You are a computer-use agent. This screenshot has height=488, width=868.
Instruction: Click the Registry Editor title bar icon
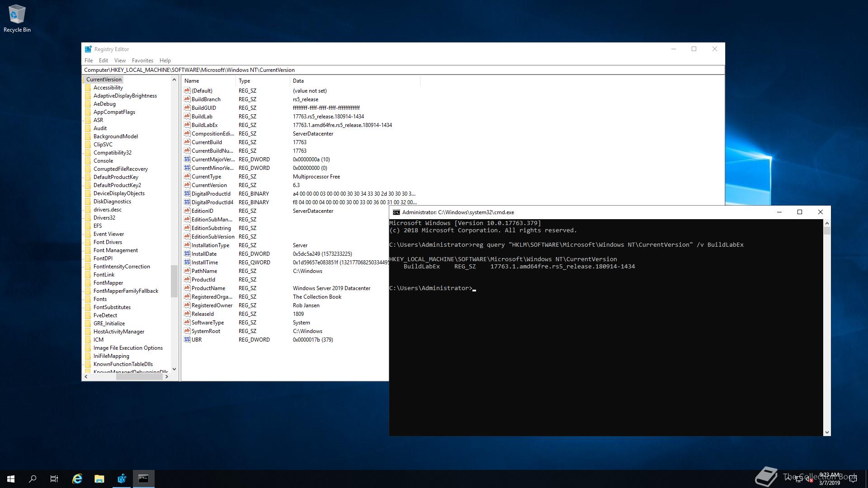click(x=88, y=49)
